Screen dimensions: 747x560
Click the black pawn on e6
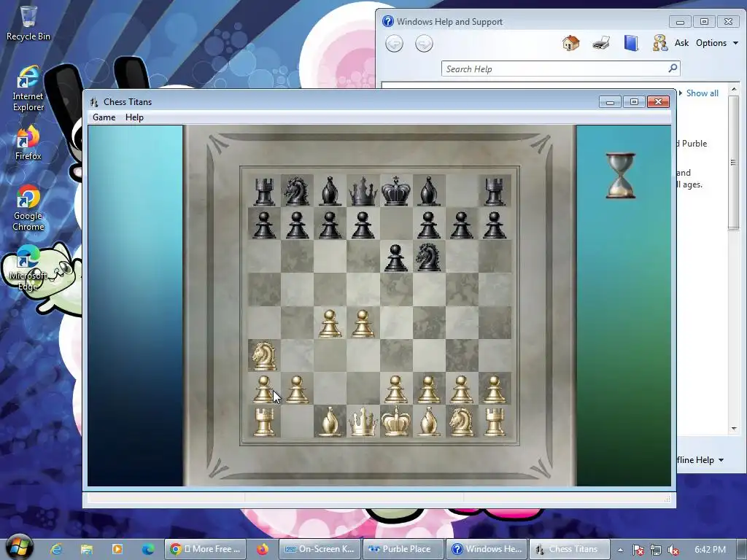point(396,257)
